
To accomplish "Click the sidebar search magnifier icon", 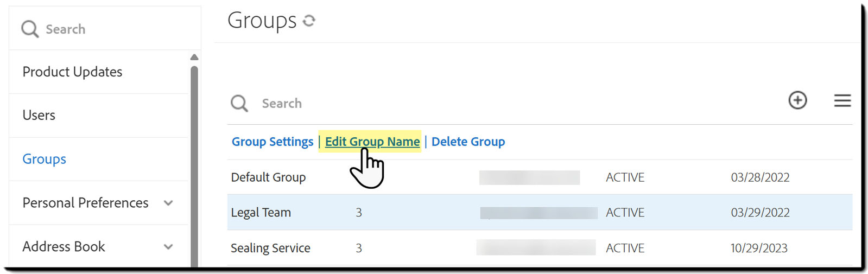I will [x=30, y=29].
